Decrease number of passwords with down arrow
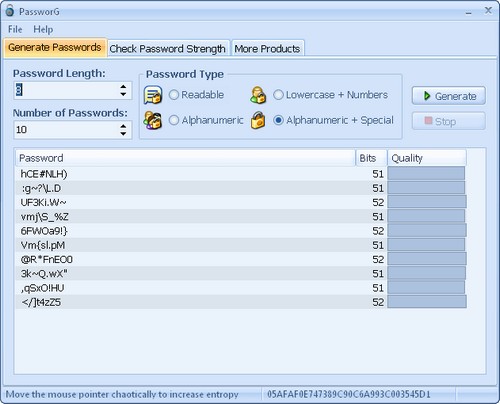 pos(123,134)
